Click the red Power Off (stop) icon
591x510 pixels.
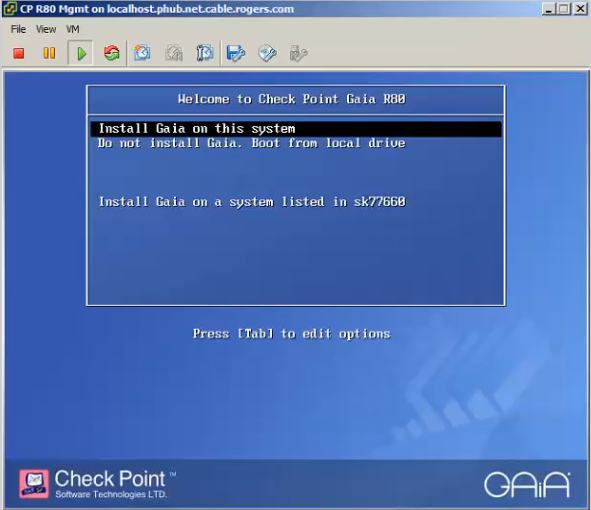tap(18, 53)
